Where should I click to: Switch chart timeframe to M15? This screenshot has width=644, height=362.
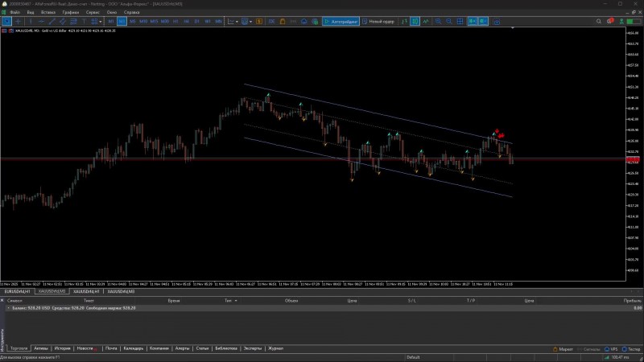(154, 22)
